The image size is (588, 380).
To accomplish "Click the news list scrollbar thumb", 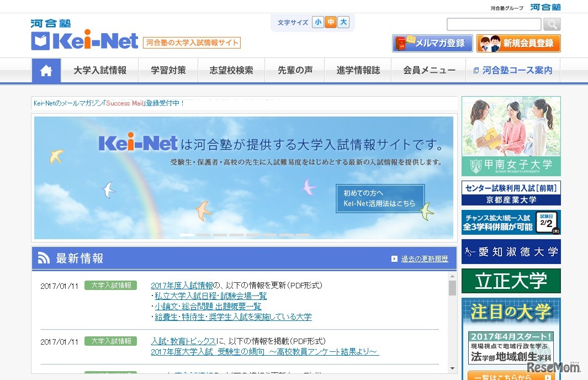I will [452, 288].
